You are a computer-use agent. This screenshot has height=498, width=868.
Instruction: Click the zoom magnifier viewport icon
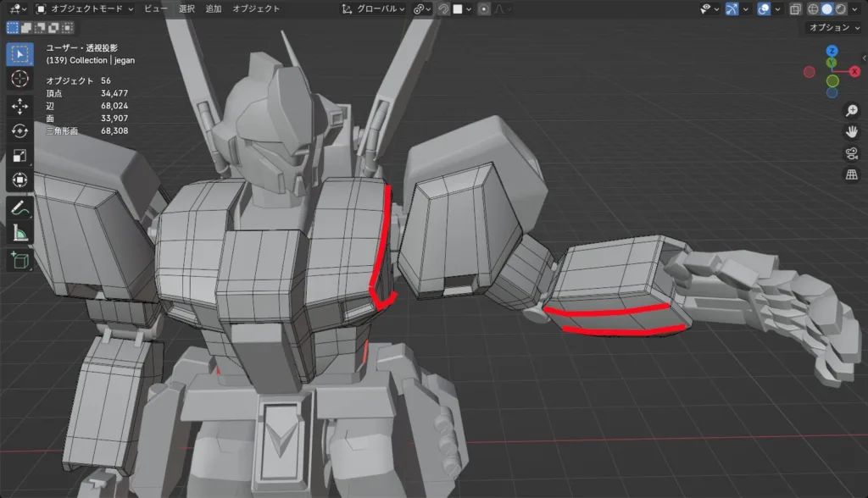852,111
